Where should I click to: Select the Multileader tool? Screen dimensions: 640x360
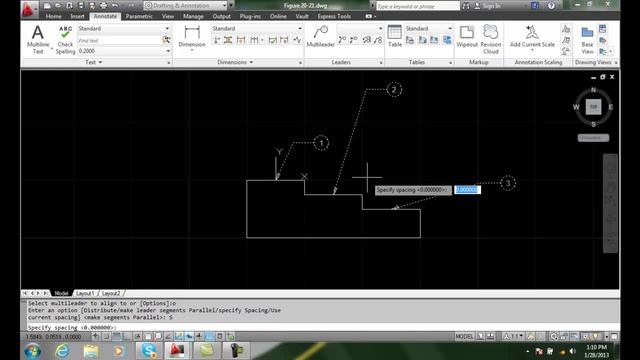tap(321, 37)
